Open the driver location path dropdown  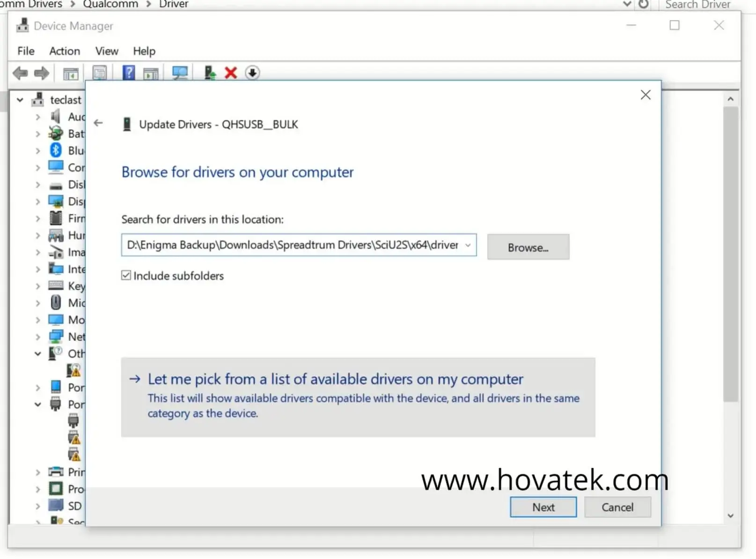click(x=468, y=245)
